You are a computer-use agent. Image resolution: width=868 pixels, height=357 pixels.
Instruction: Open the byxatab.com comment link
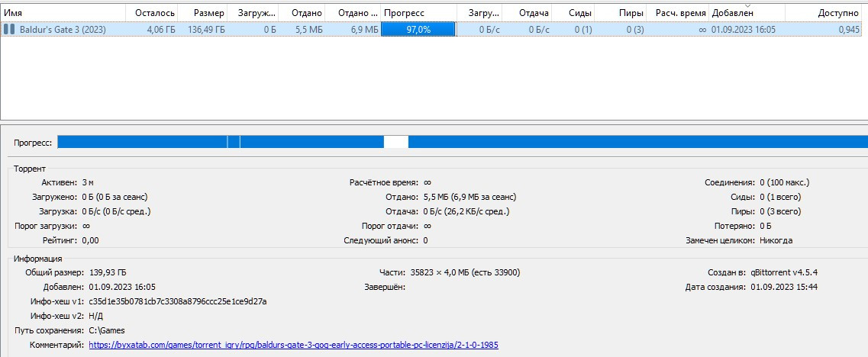pyautogui.click(x=293, y=345)
